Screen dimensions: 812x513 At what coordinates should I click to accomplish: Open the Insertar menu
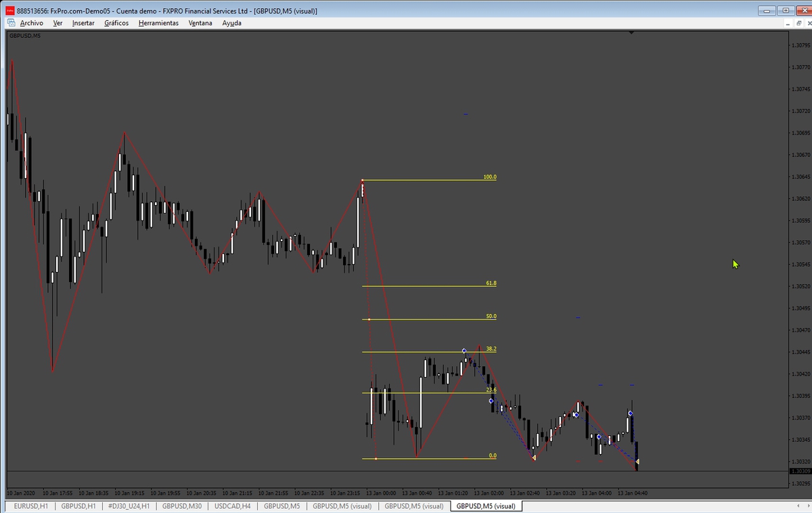(83, 22)
